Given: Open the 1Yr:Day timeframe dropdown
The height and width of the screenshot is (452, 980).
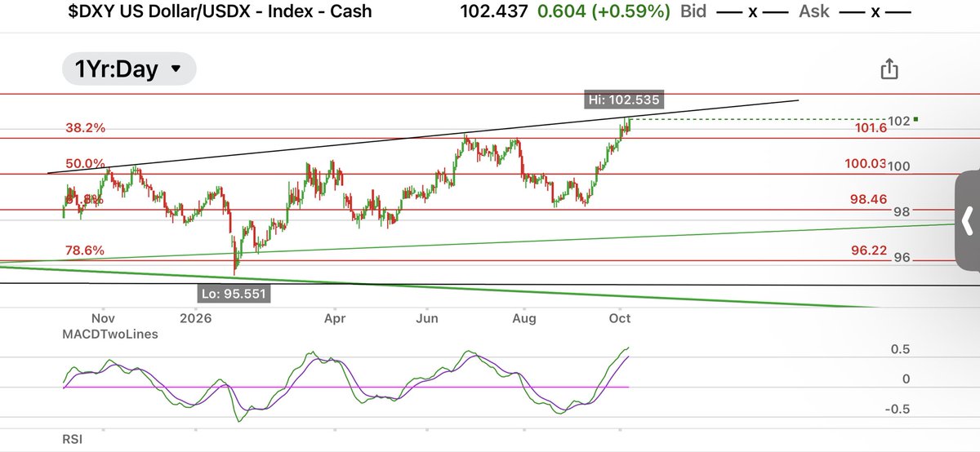Looking at the screenshot, I should point(129,69).
